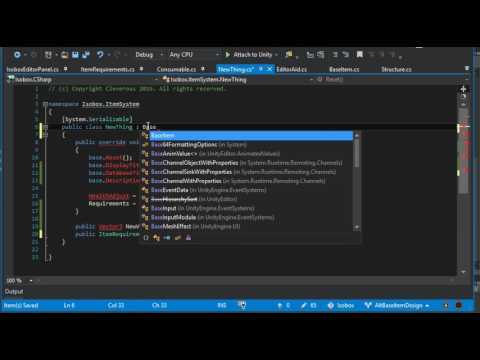The image size is (480, 360).
Task: Toggle the purple delegate filter in IntelliSense footer
Action: tap(188, 238)
